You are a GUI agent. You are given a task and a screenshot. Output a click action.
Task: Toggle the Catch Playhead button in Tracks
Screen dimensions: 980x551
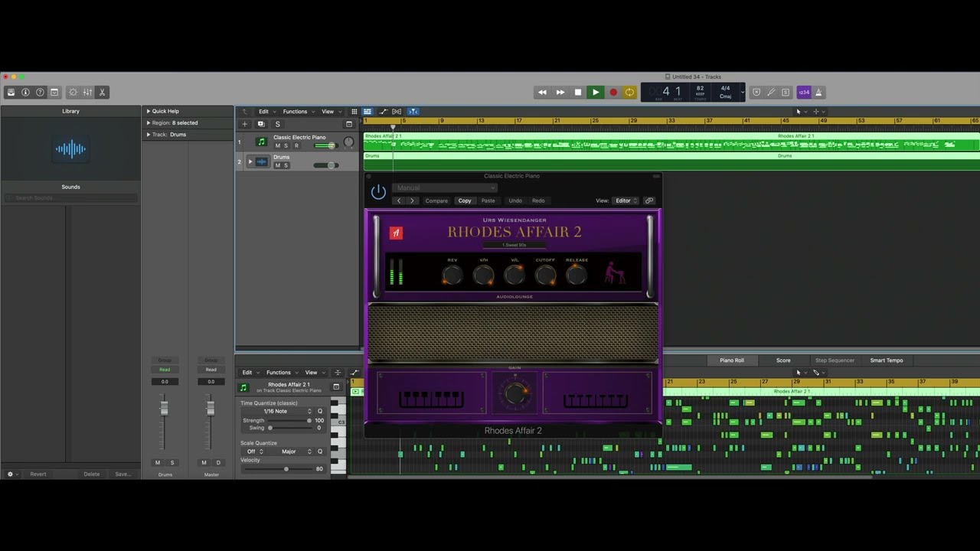point(413,112)
